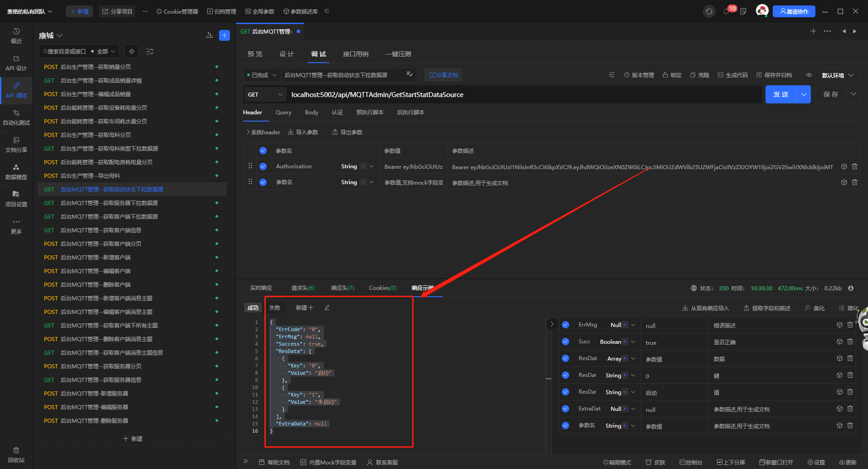Uncheck the Authorization header checkbox
Viewport: 868px width, 469px height.
pyautogui.click(x=263, y=166)
